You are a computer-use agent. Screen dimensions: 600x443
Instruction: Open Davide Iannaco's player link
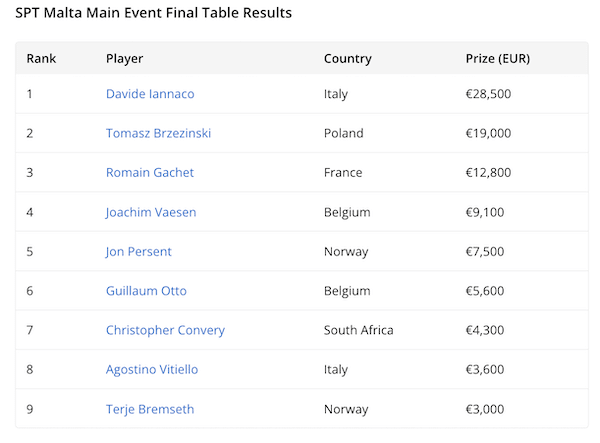[x=150, y=94]
